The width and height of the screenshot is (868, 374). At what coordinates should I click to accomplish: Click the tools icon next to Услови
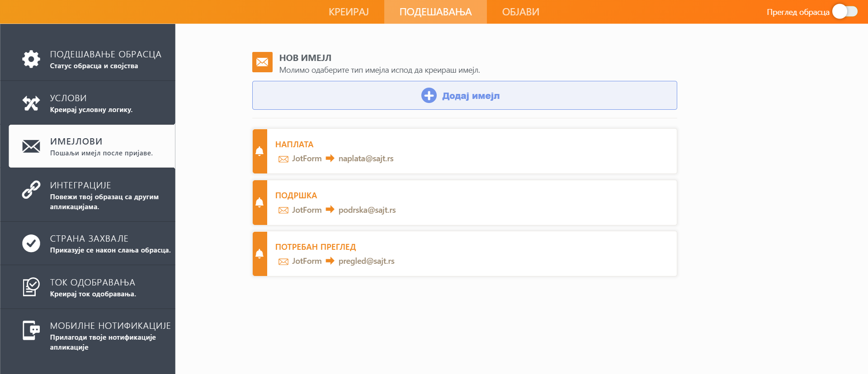tap(31, 103)
